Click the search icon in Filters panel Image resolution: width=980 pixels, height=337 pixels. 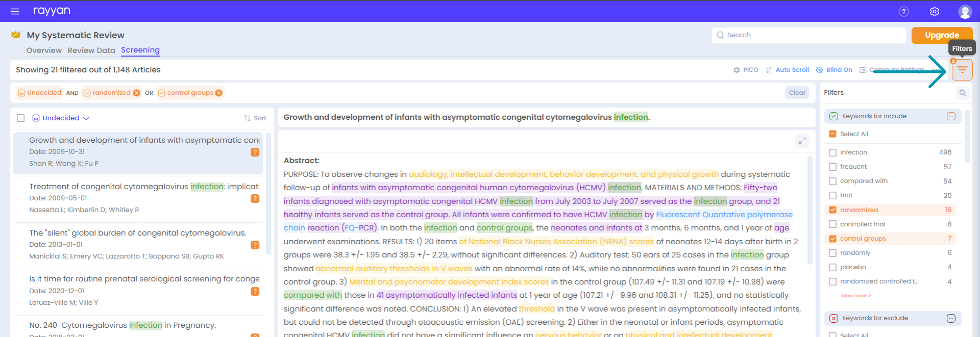coord(962,93)
